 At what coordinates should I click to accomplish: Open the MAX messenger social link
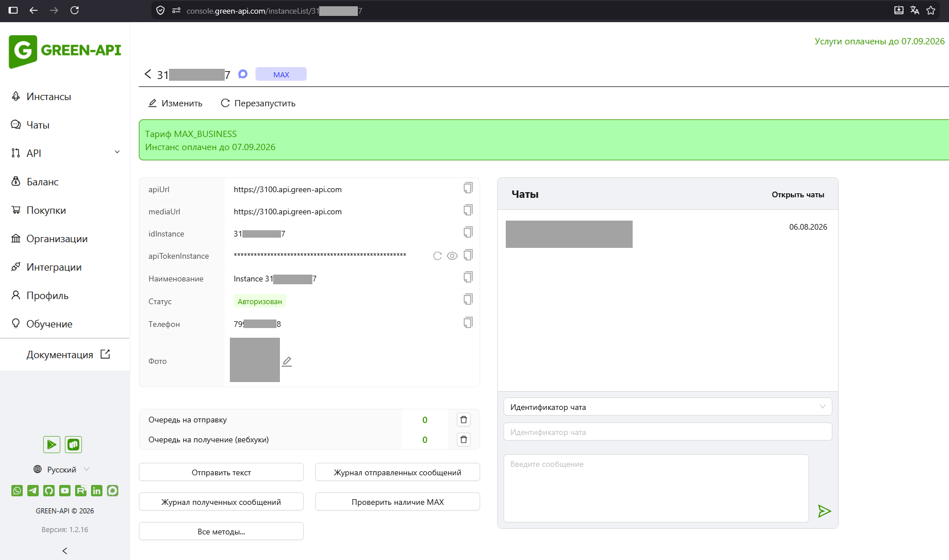(x=113, y=491)
